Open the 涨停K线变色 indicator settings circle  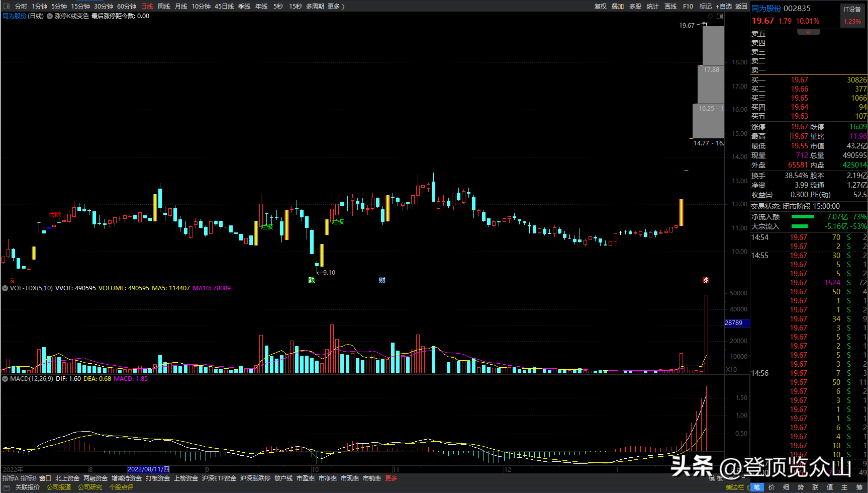tap(50, 16)
